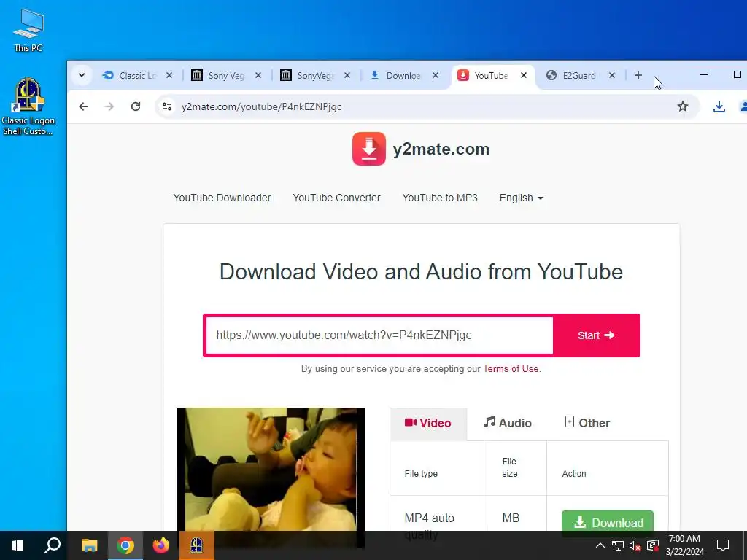
Task: Open the Windows Start menu
Action: pyautogui.click(x=18, y=545)
